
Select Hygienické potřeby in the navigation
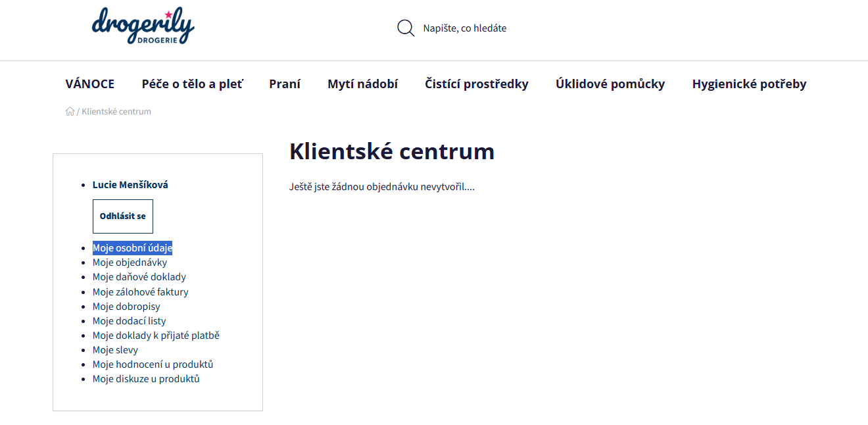(x=749, y=84)
